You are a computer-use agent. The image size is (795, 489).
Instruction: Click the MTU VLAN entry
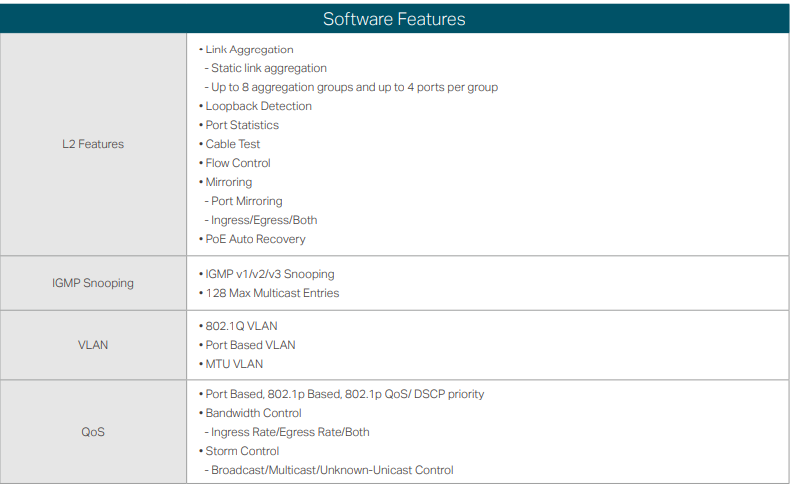click(x=234, y=364)
